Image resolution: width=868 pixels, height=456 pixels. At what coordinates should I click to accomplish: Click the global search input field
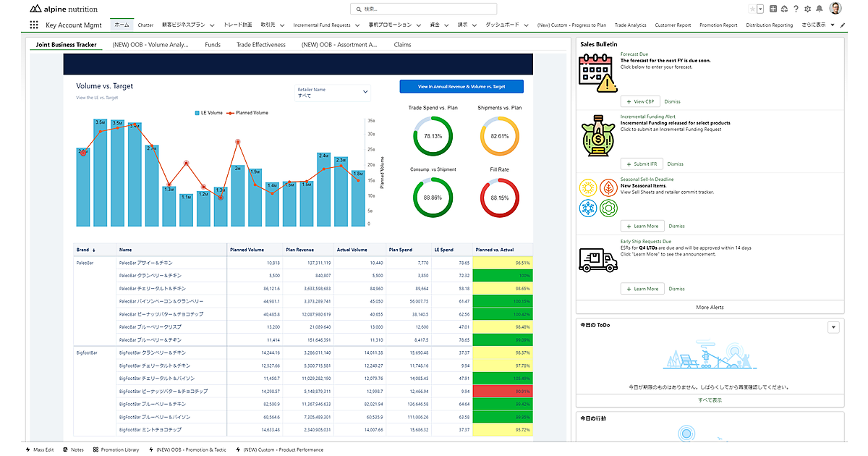[423, 9]
